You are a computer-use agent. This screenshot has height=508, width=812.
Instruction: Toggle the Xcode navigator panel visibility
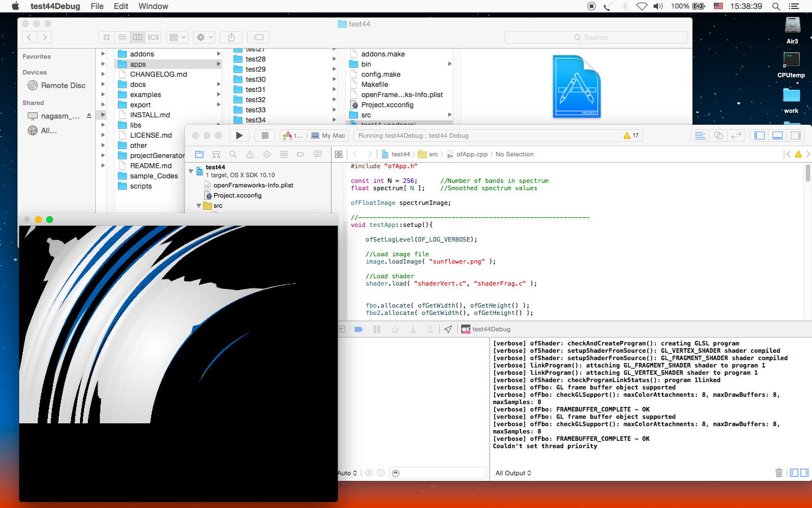coord(760,135)
